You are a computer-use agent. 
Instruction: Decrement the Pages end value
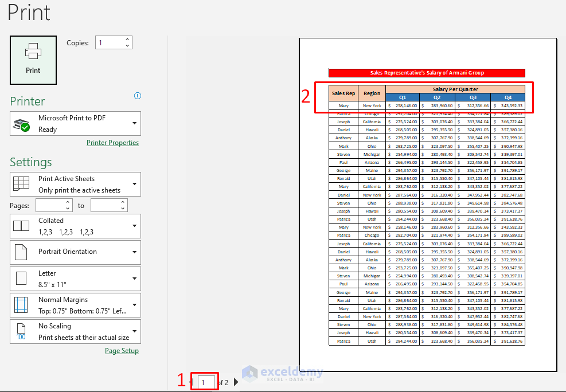(123, 209)
